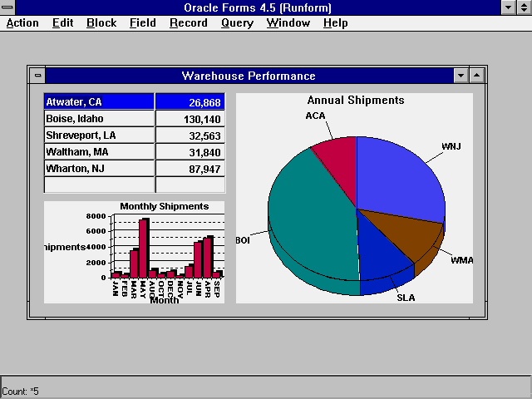
Task: Open Oracle Forms system control menu box
Action: [8, 7]
